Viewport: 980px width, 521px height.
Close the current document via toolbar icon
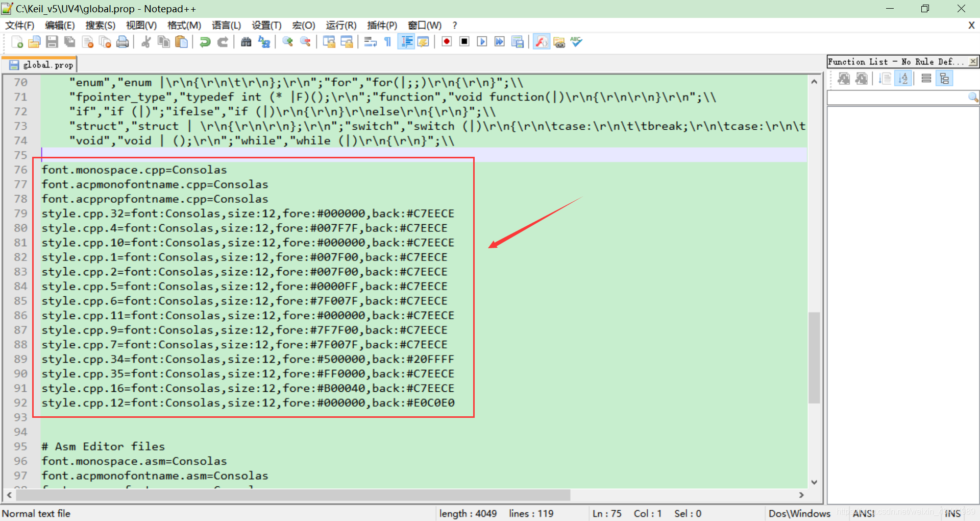87,42
